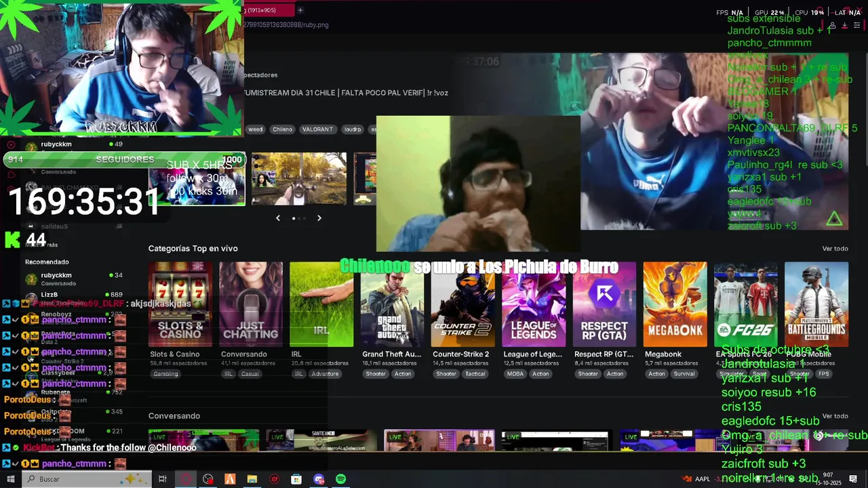Image resolution: width=868 pixels, height=488 pixels.
Task: Open Counter-Strike 2 title link
Action: click(460, 354)
